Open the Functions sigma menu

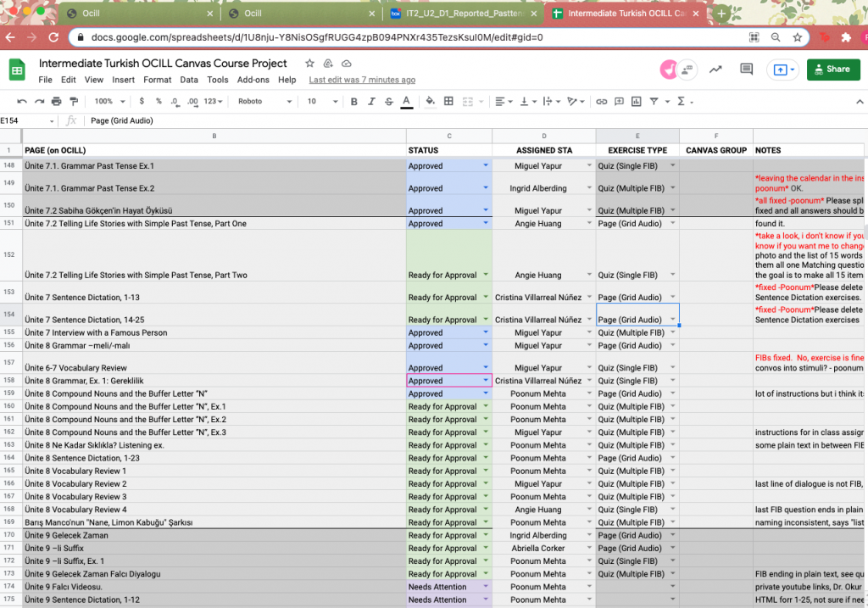(x=681, y=102)
